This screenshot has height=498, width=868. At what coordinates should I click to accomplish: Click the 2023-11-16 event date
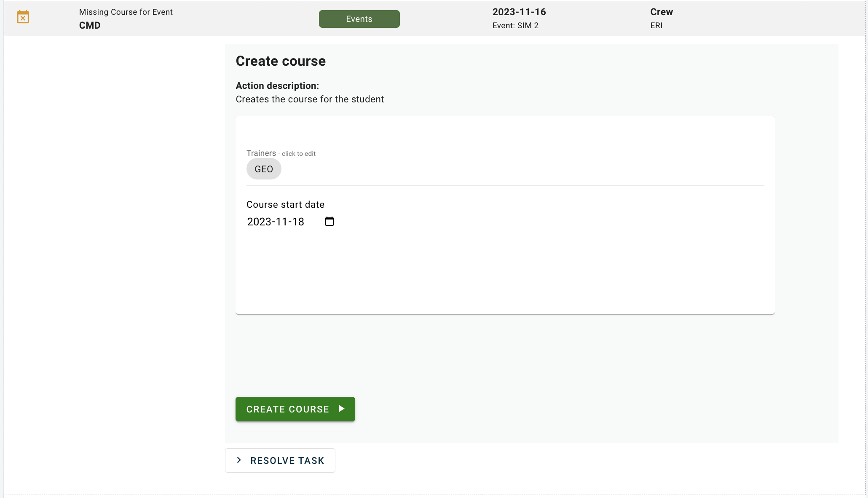519,12
